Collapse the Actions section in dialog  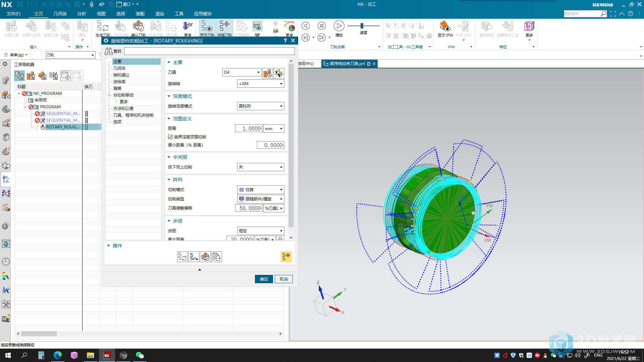(109, 246)
